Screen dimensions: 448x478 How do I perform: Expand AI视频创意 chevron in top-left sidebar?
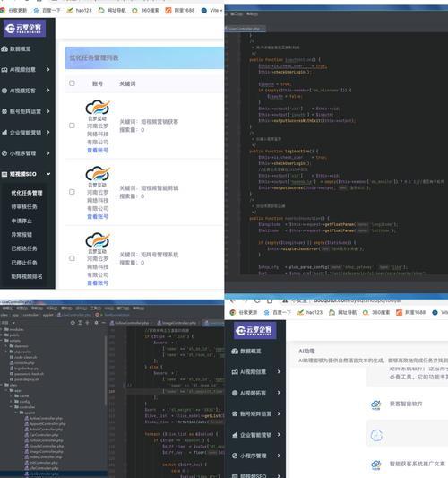point(48,70)
